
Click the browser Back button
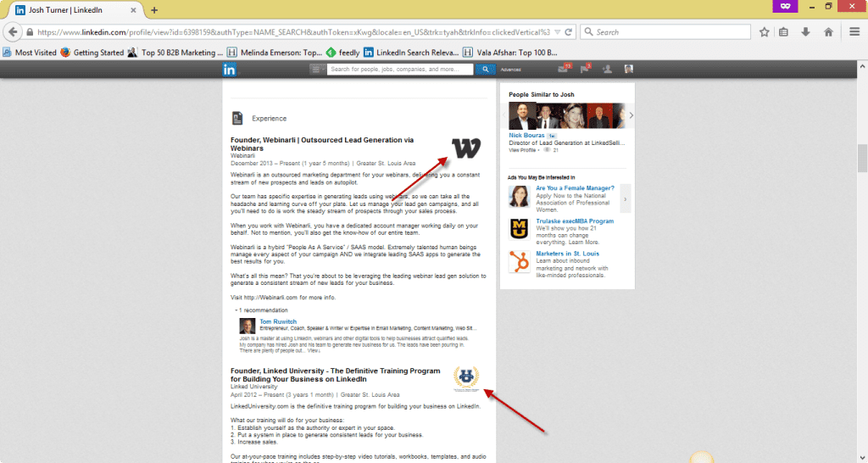click(x=12, y=32)
